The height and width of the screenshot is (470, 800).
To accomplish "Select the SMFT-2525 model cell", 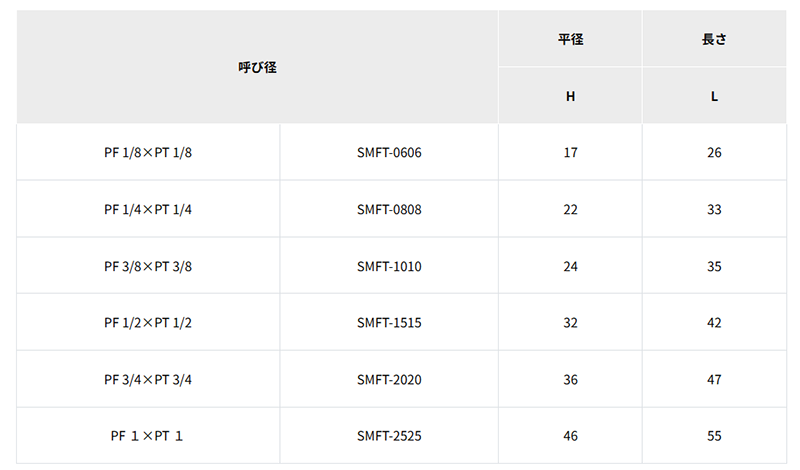I will click(x=389, y=436).
